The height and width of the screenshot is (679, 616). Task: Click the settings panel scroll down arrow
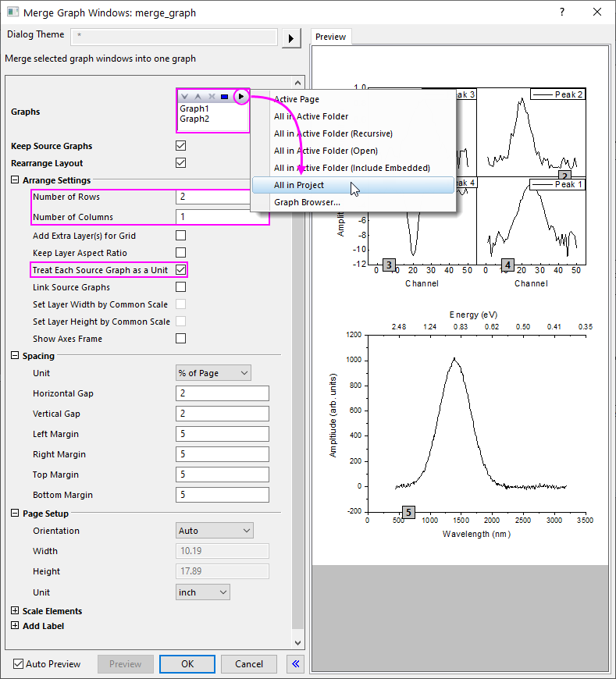297,642
